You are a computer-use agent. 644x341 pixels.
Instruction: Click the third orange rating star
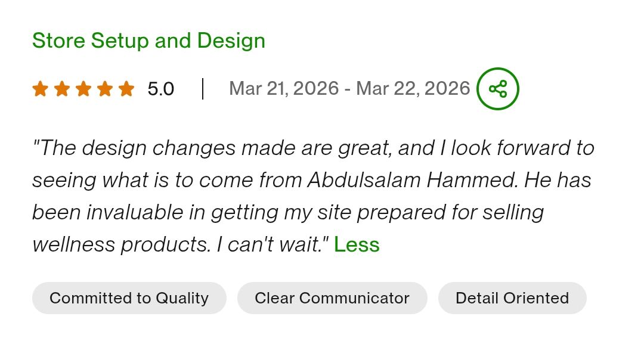coord(83,89)
